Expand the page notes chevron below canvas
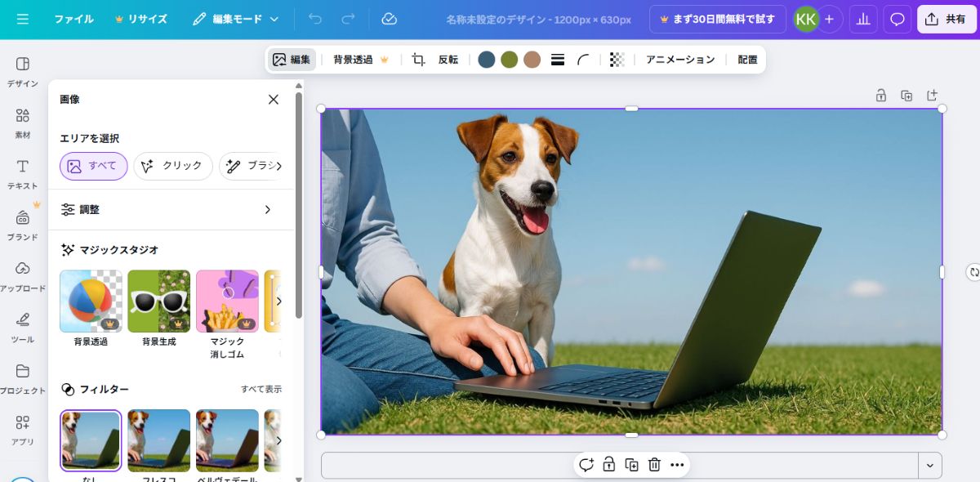Image resolution: width=980 pixels, height=482 pixels. coord(929,466)
